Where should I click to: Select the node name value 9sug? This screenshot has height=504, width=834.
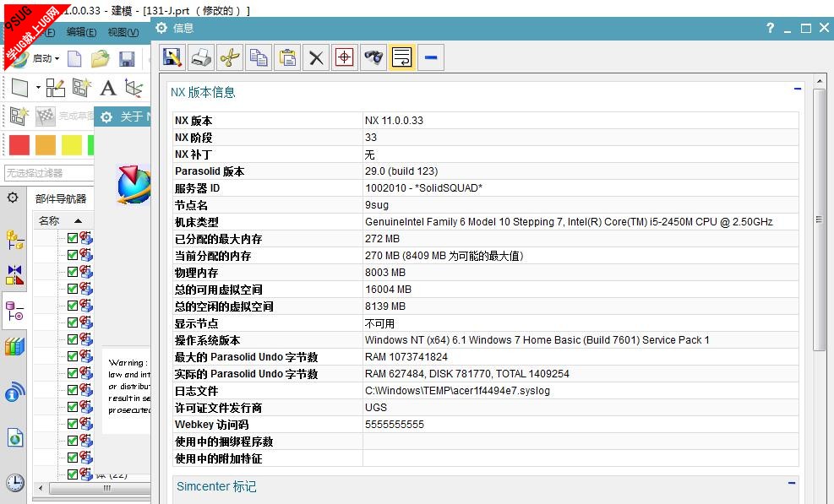pyautogui.click(x=377, y=205)
